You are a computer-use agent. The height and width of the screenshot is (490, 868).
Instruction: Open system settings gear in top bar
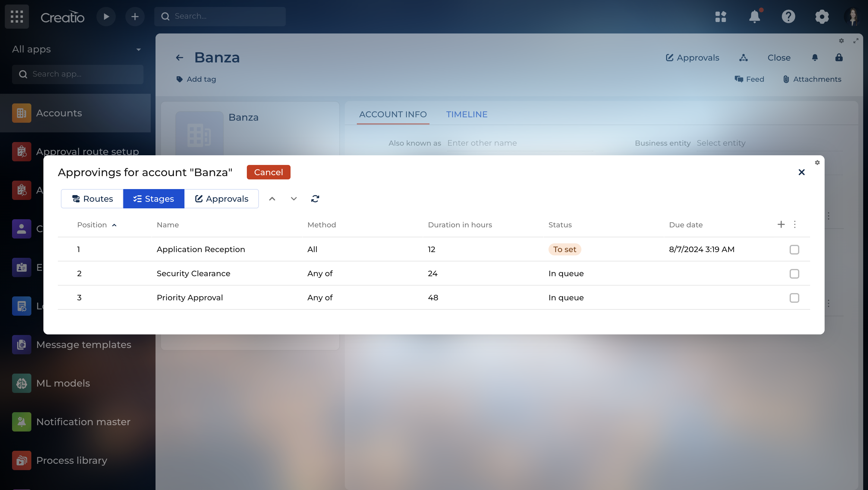pos(822,17)
